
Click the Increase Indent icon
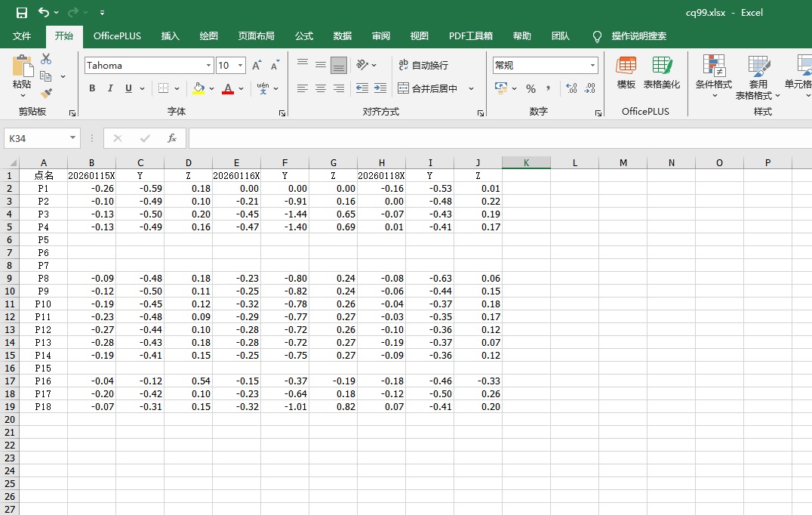[x=380, y=88]
